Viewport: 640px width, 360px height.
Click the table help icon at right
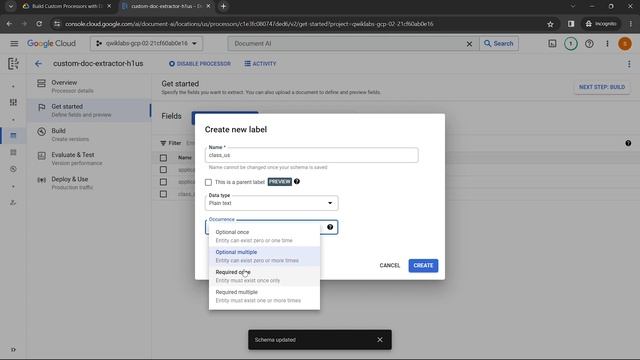point(628,143)
